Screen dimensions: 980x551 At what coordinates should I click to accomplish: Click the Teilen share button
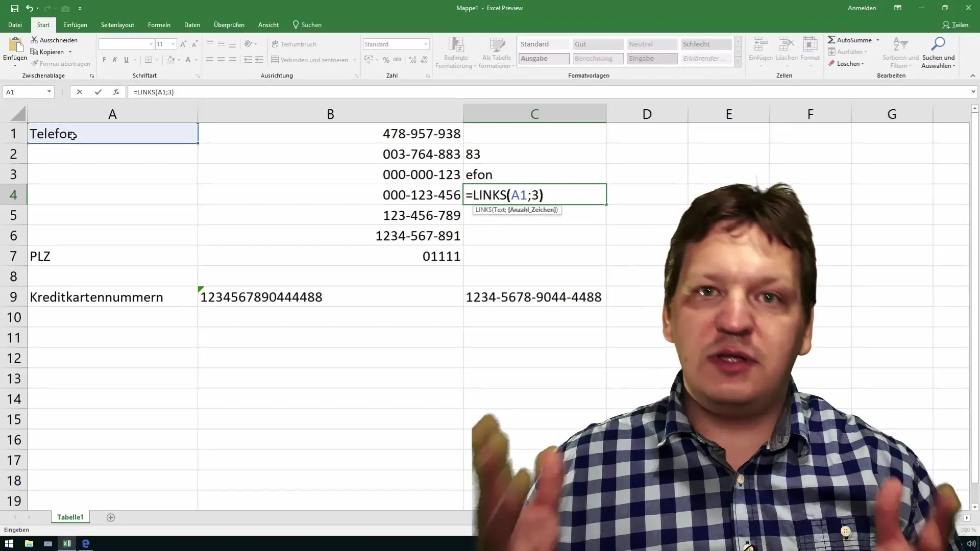point(955,24)
